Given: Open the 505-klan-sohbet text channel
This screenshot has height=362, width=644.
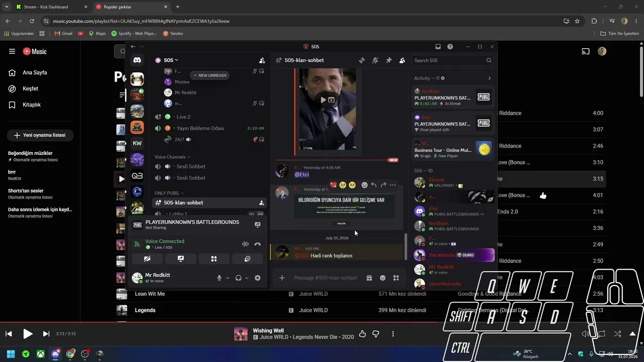Looking at the screenshot, I should pos(209,203).
